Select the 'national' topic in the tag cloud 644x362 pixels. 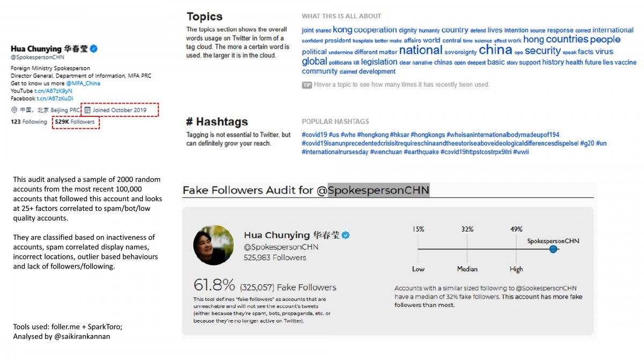[x=421, y=50]
